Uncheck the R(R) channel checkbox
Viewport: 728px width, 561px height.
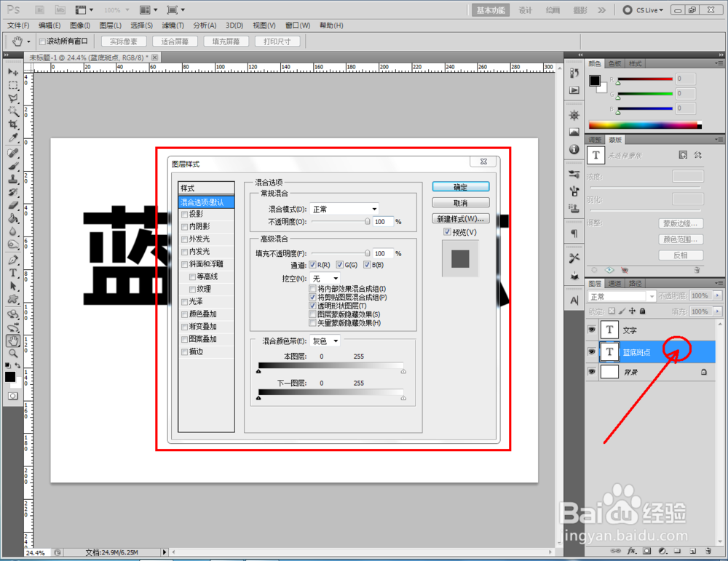coord(312,264)
